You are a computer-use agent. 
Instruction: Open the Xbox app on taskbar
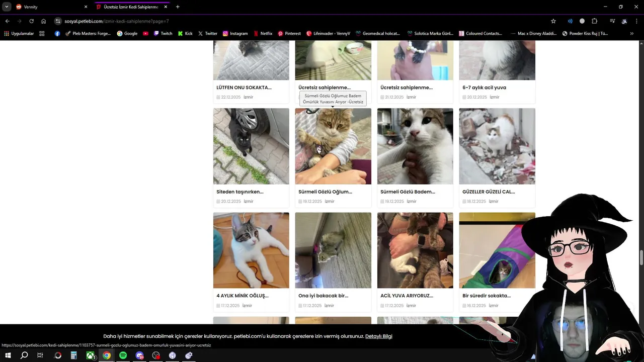click(90, 355)
